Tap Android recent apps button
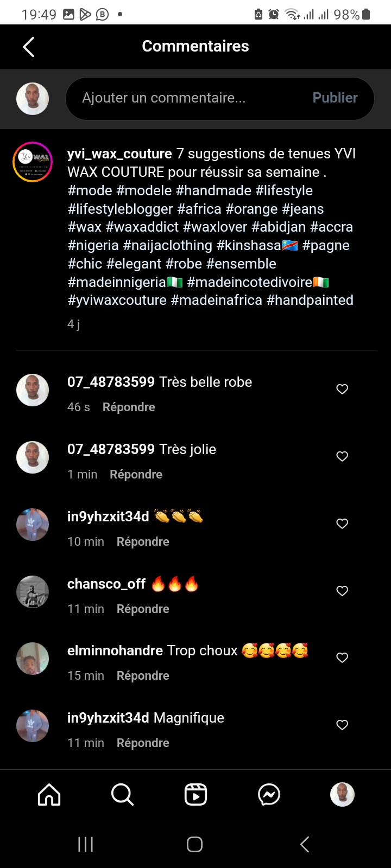391x868 pixels. 86,844
